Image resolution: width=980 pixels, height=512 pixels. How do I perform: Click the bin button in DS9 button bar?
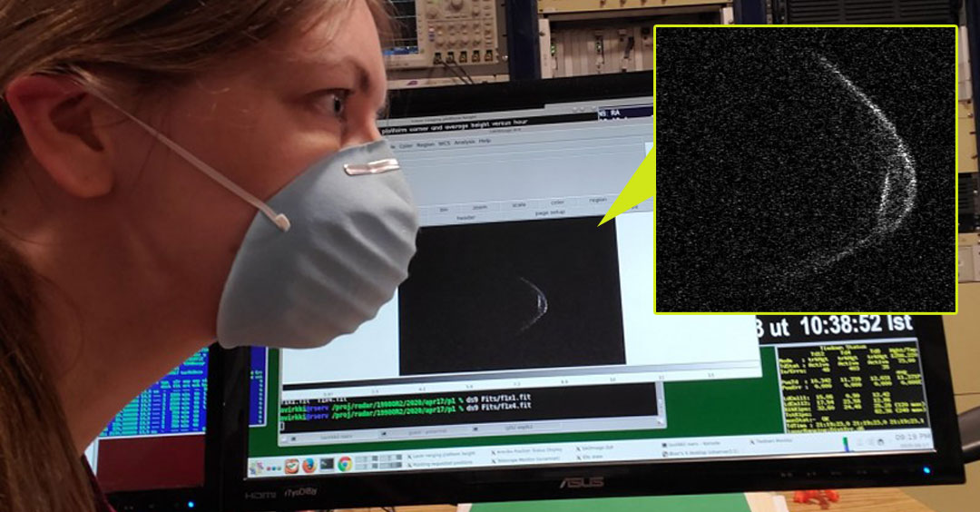point(444,210)
